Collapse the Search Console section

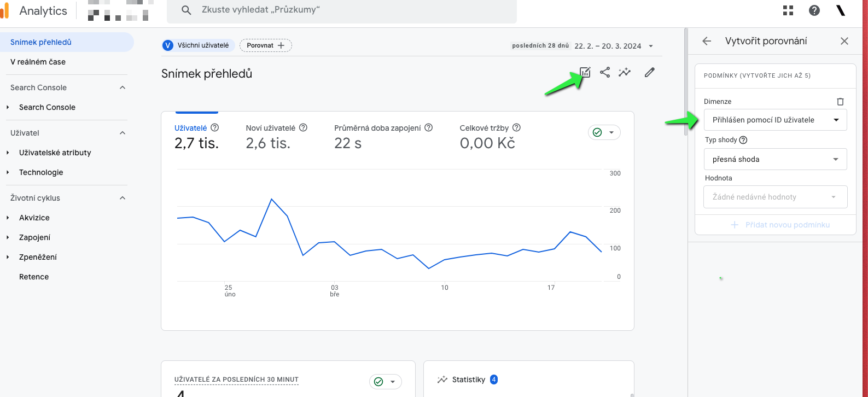123,87
